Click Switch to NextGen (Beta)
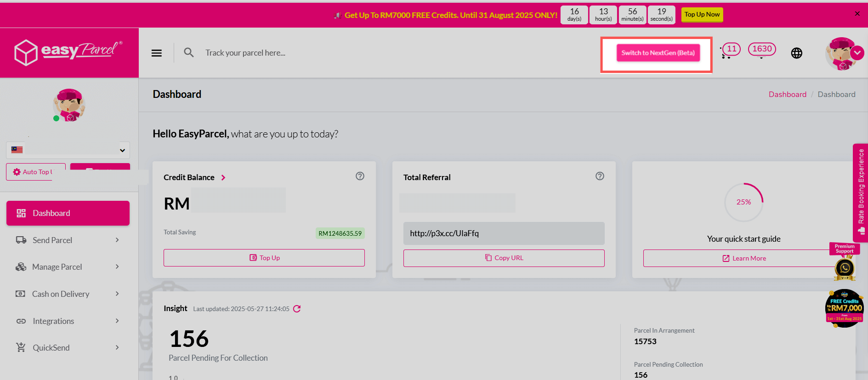The width and height of the screenshot is (868, 380). coord(658,53)
